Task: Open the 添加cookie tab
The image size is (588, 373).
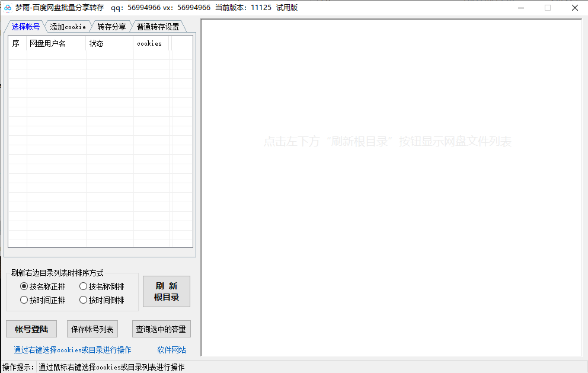Action: [x=68, y=27]
